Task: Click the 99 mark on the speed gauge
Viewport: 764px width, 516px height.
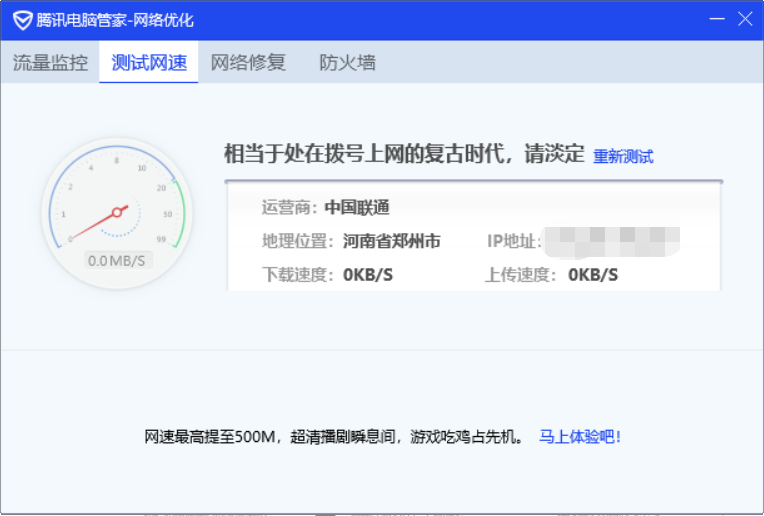Action: [x=161, y=239]
